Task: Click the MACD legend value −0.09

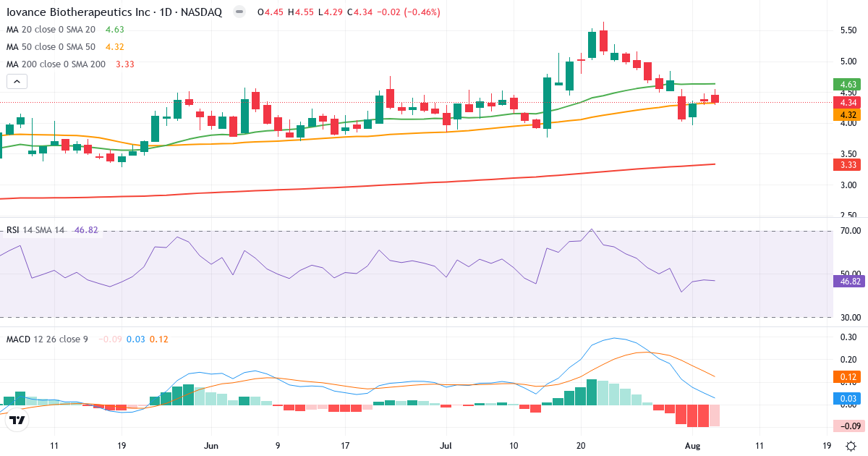Action: pos(110,339)
